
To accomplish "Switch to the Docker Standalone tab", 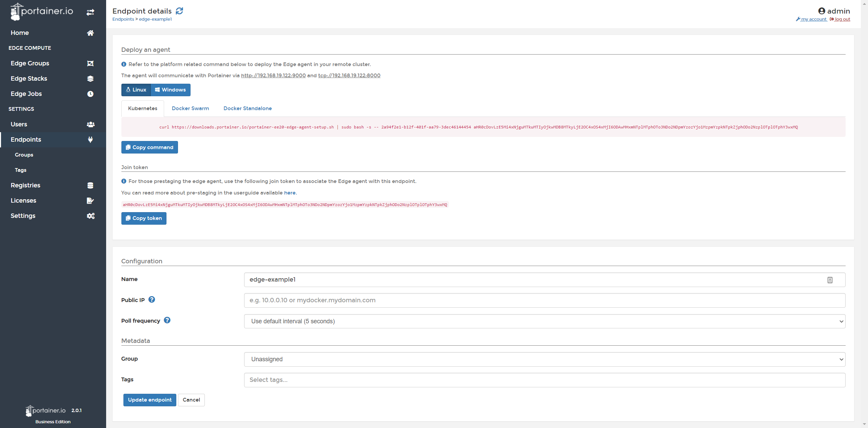I will (248, 108).
